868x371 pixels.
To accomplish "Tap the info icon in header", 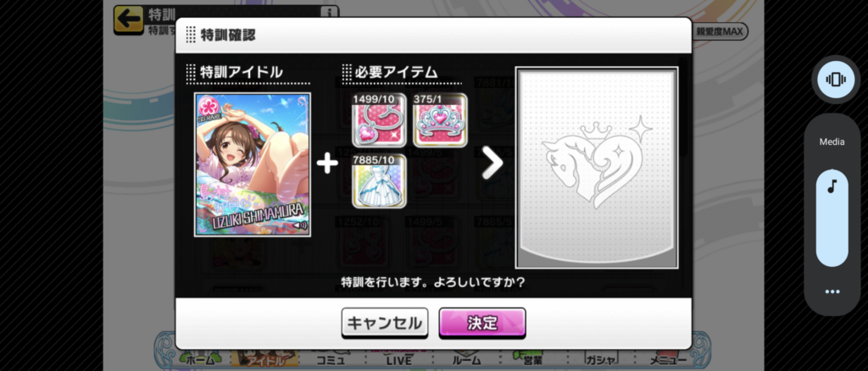I will pyautogui.click(x=330, y=12).
